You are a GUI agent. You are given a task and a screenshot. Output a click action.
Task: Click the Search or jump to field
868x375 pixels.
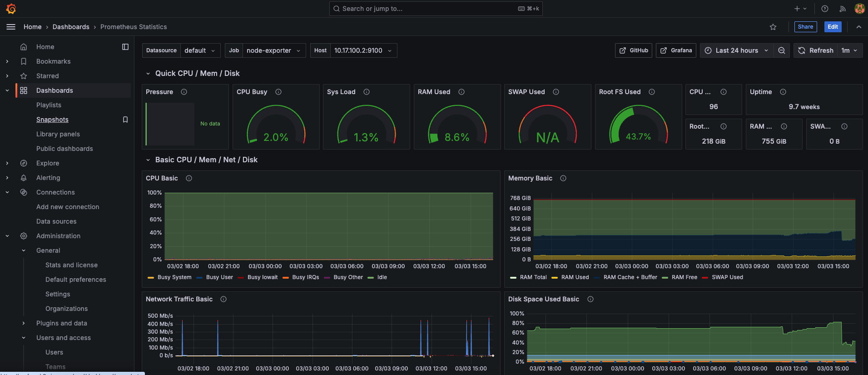[x=427, y=9]
